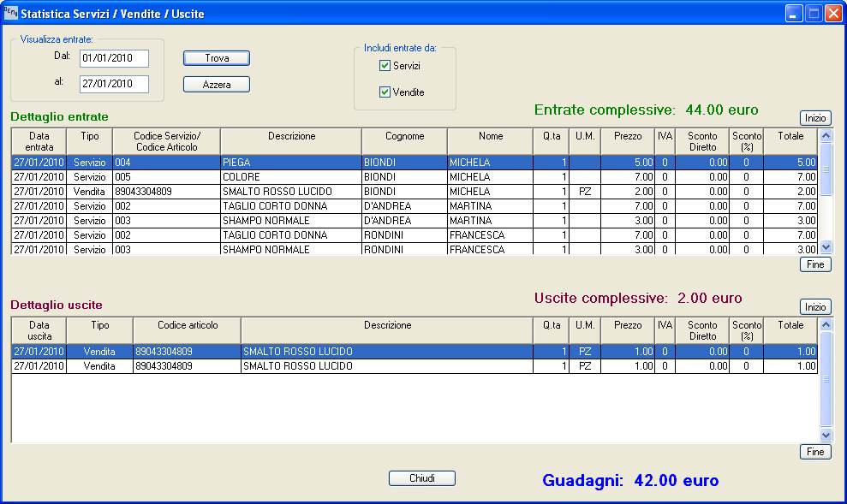Click the Entrate complessive 44.00 euro label

point(646,110)
